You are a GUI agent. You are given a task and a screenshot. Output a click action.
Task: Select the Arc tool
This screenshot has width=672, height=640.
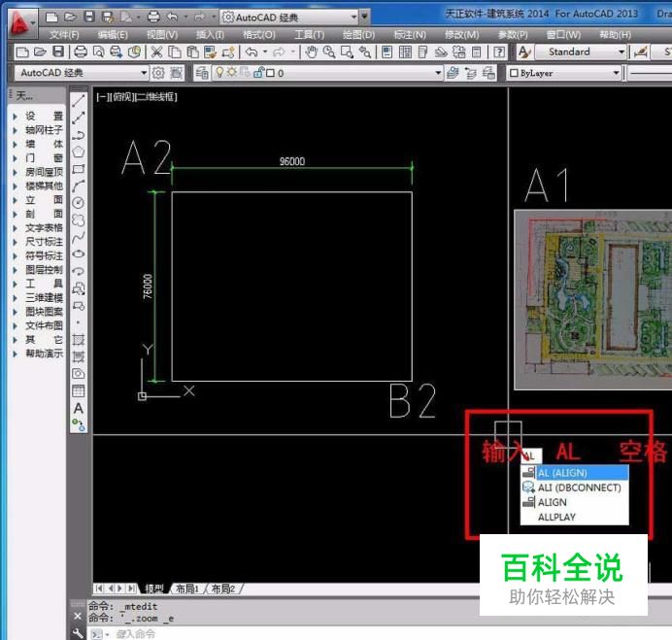[x=79, y=186]
